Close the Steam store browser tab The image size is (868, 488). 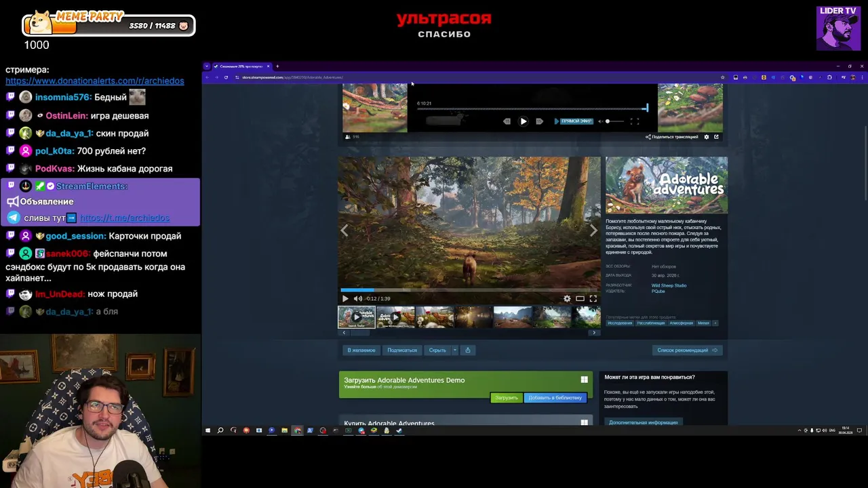[268, 66]
